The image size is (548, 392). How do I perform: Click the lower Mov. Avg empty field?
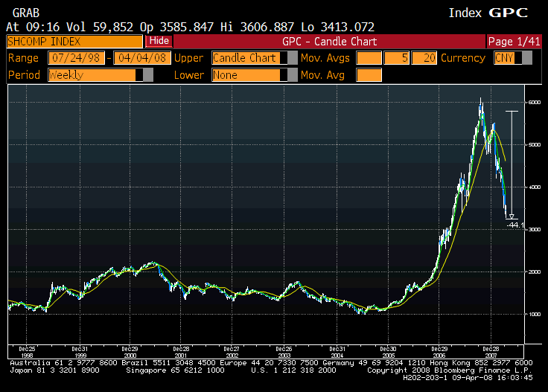(369, 74)
